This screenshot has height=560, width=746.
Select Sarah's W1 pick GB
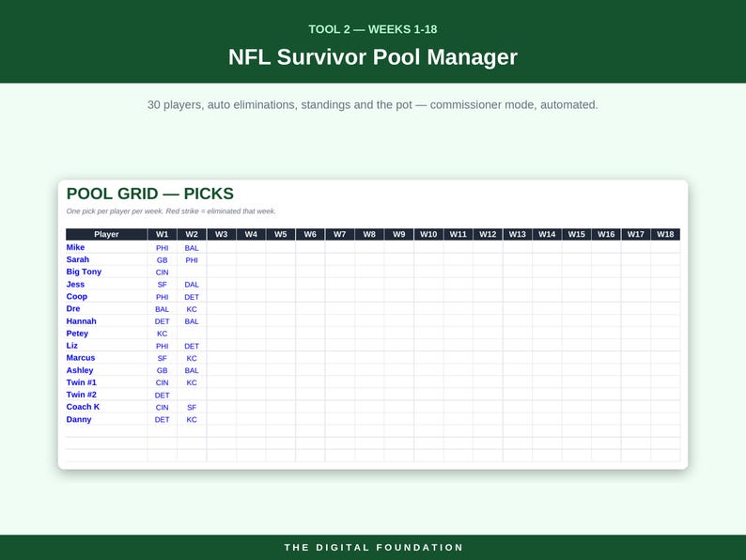[163, 260]
